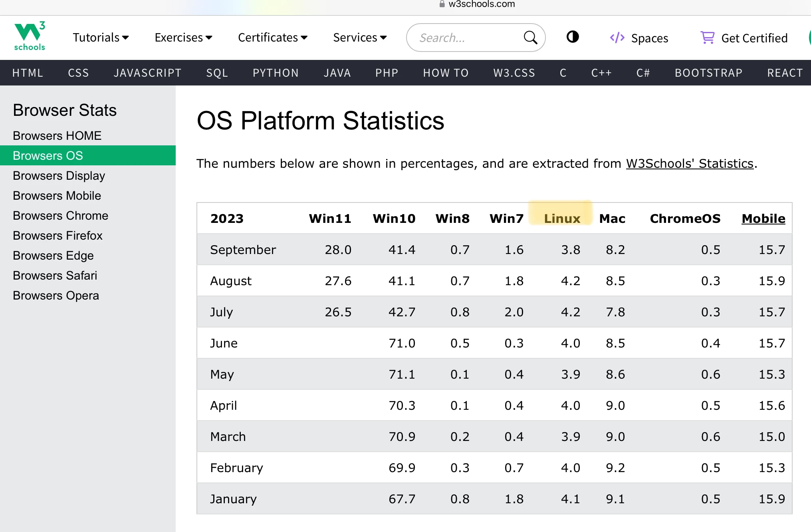Open the W3Schools' Statistics link

click(x=690, y=163)
